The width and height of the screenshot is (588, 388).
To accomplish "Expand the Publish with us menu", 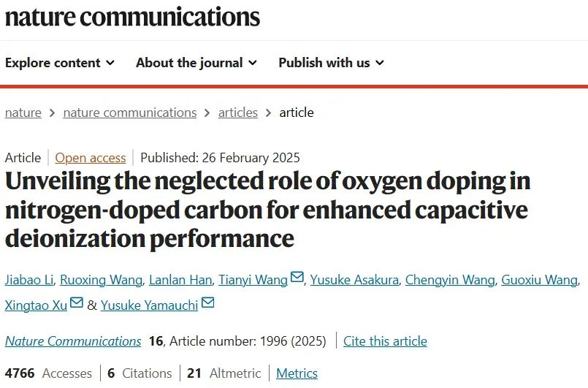I will [x=332, y=63].
